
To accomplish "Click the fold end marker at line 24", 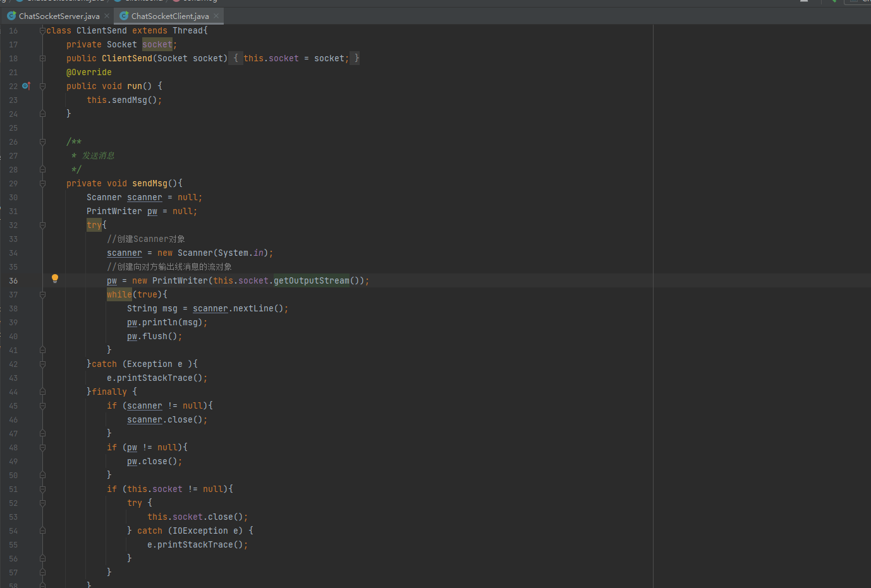I will point(42,114).
